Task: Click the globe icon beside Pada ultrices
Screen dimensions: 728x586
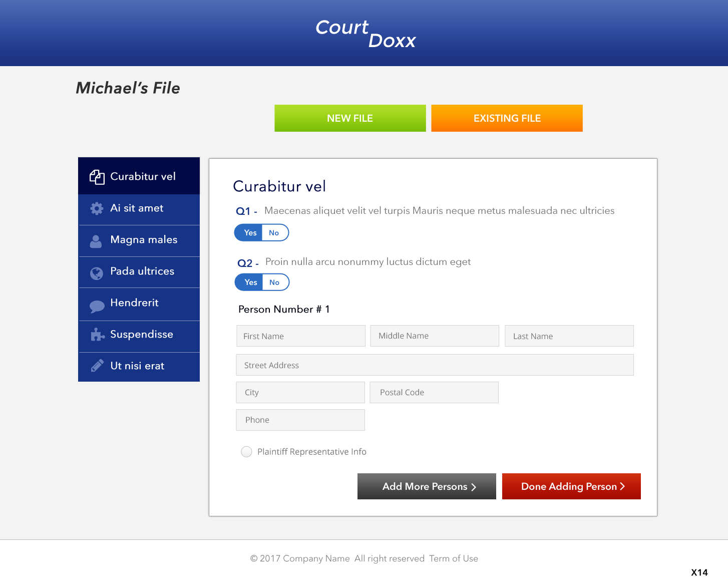Action: pyautogui.click(x=97, y=273)
